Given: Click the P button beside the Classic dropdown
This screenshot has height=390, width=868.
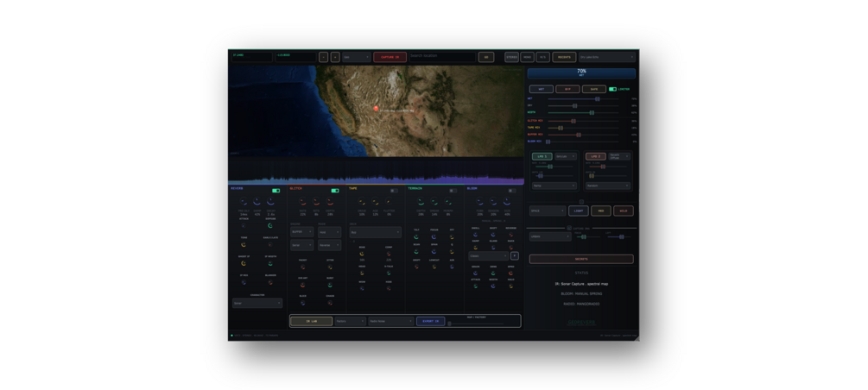Looking at the screenshot, I should tap(514, 255).
